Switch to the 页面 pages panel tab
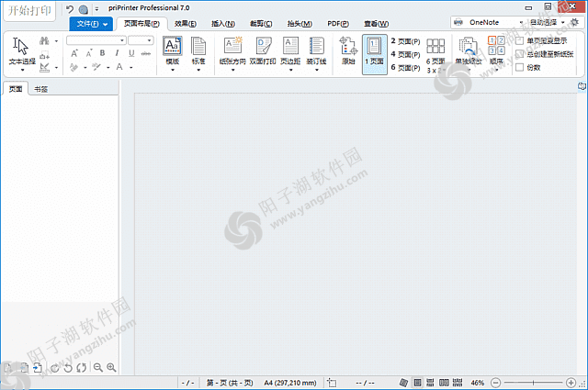This screenshot has width=588, height=390. coord(16,89)
